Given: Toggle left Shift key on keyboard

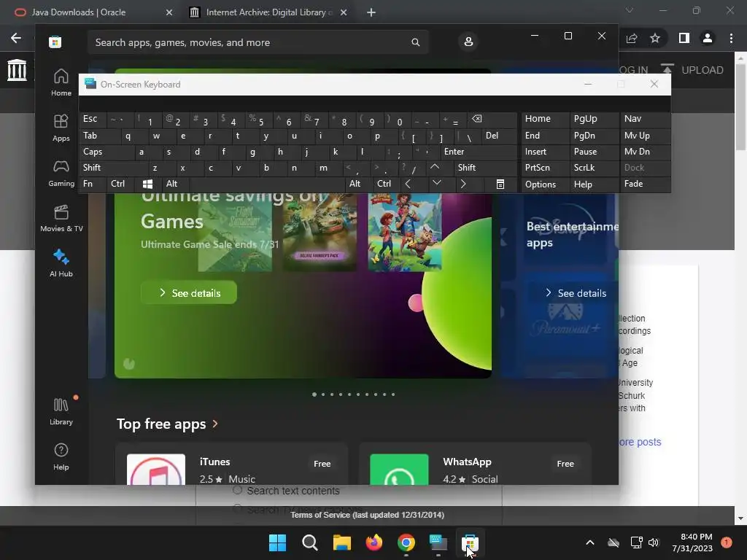Looking at the screenshot, I should [x=113, y=167].
